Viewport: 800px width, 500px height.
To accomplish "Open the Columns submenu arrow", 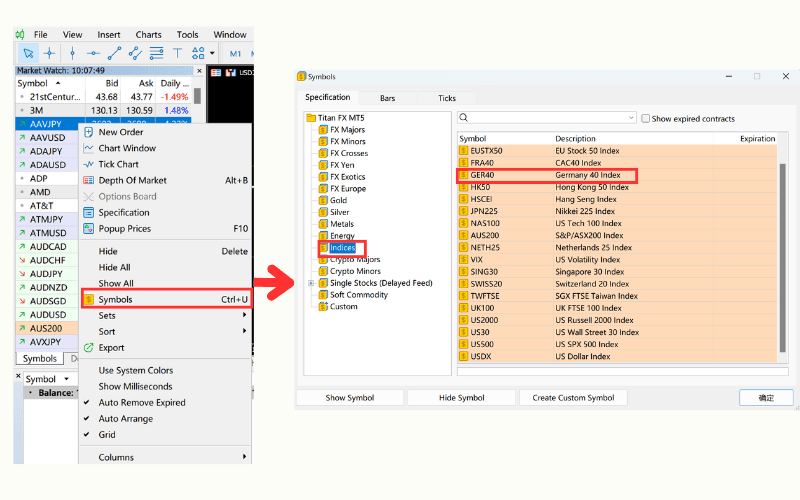I will pyautogui.click(x=245, y=458).
